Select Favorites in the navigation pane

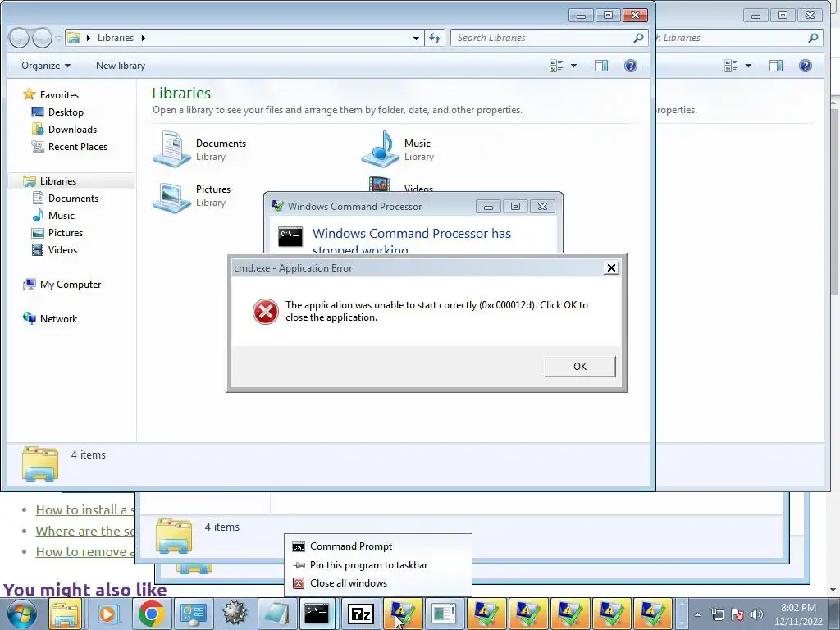59,95
